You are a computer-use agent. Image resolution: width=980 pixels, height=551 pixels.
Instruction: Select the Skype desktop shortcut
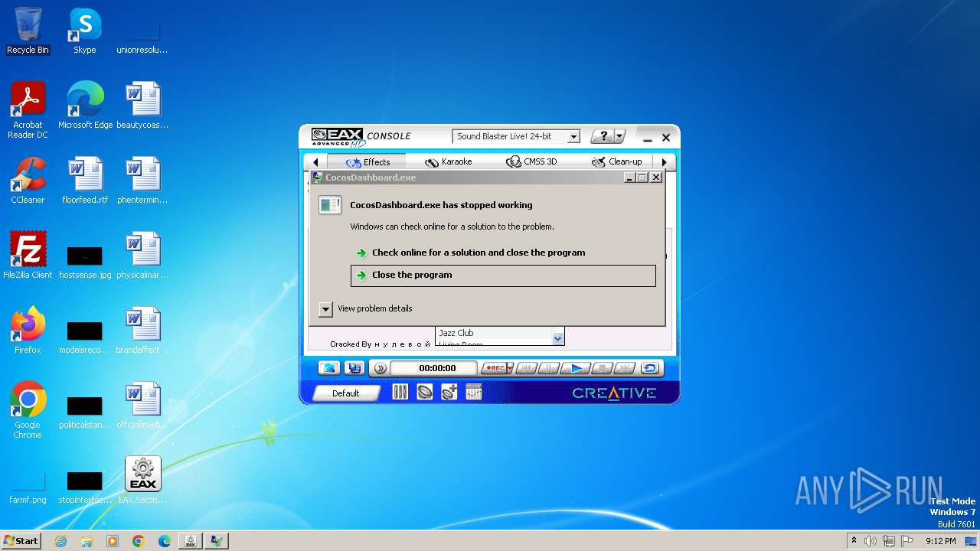pos(85,31)
